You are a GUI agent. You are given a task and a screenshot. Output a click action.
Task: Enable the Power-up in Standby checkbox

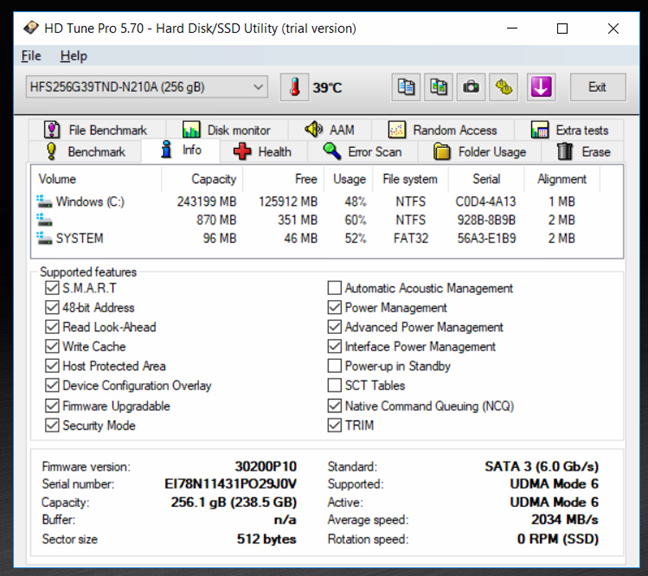coord(334,366)
